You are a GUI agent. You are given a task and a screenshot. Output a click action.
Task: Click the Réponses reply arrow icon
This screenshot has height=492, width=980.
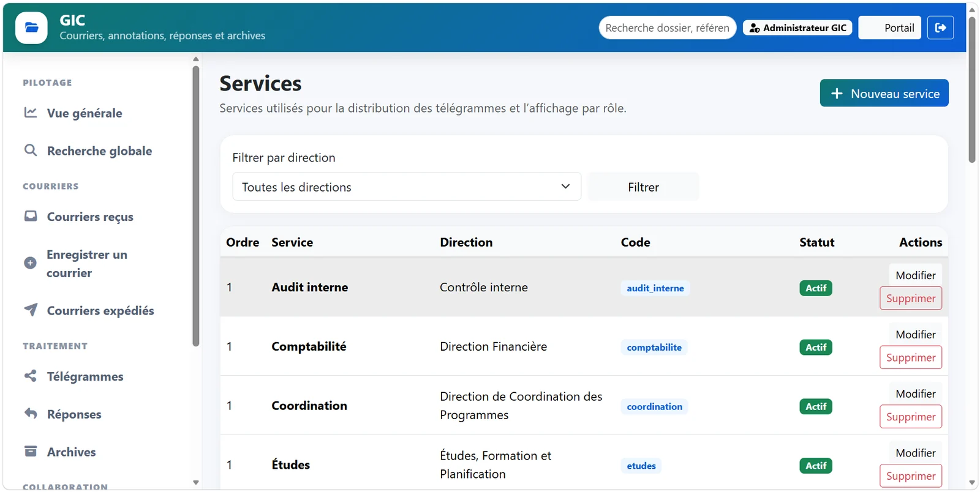30,414
